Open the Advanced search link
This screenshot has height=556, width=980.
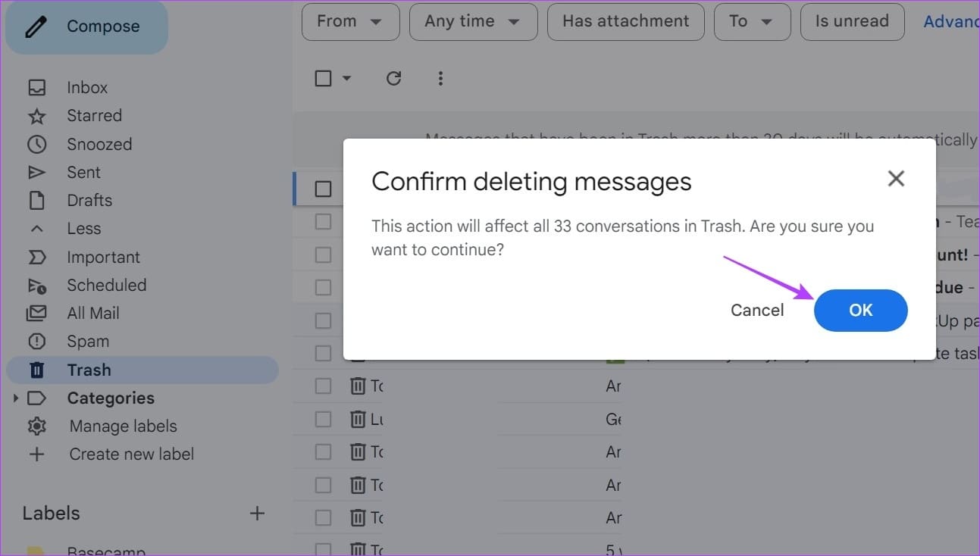pos(951,21)
